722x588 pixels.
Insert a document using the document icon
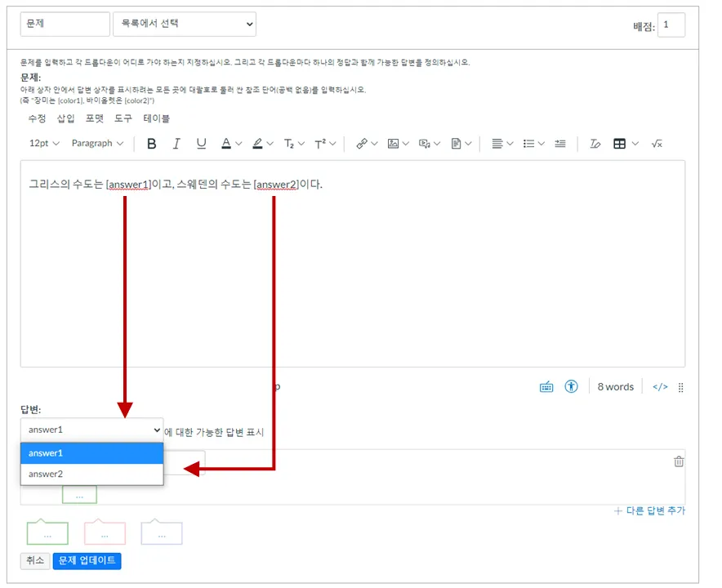[456, 144]
